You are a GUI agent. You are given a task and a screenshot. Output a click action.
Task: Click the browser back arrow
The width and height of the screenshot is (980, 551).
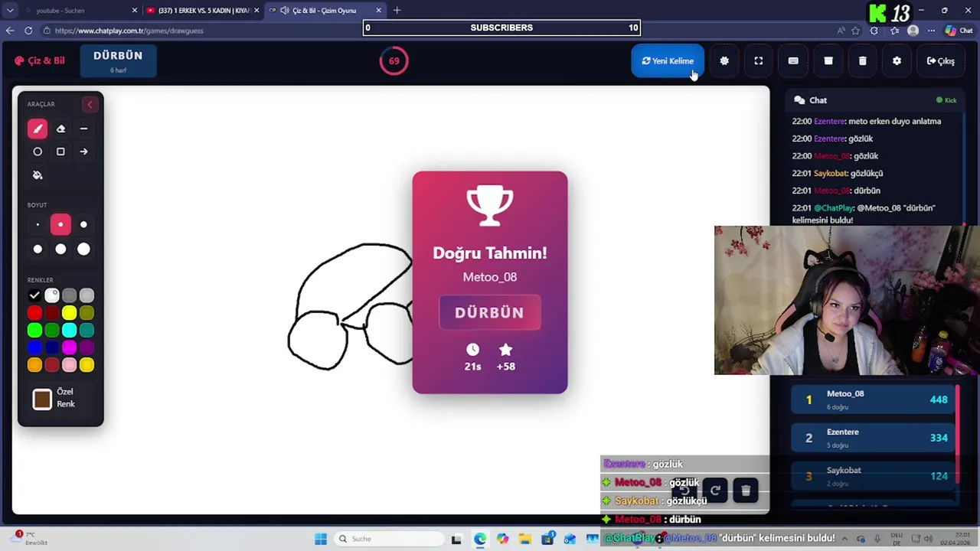[9, 31]
